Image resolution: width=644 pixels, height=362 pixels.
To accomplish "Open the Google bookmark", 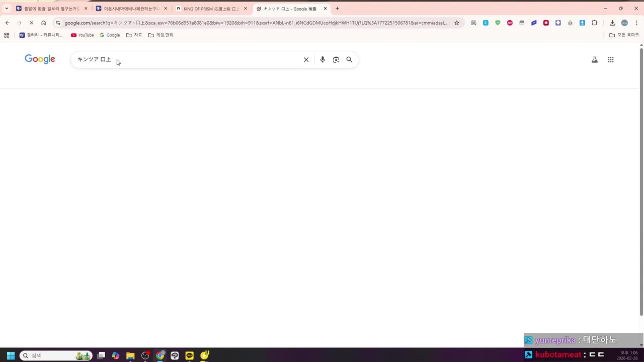I will point(110,35).
